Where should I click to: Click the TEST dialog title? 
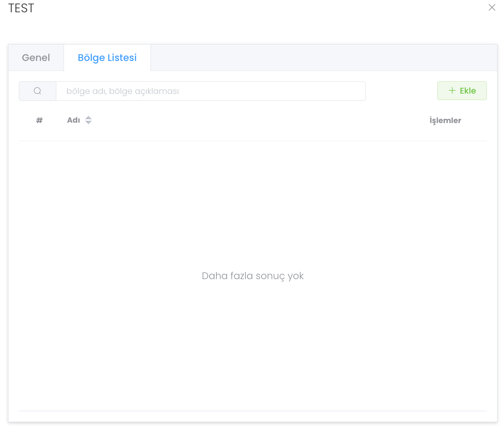click(21, 8)
